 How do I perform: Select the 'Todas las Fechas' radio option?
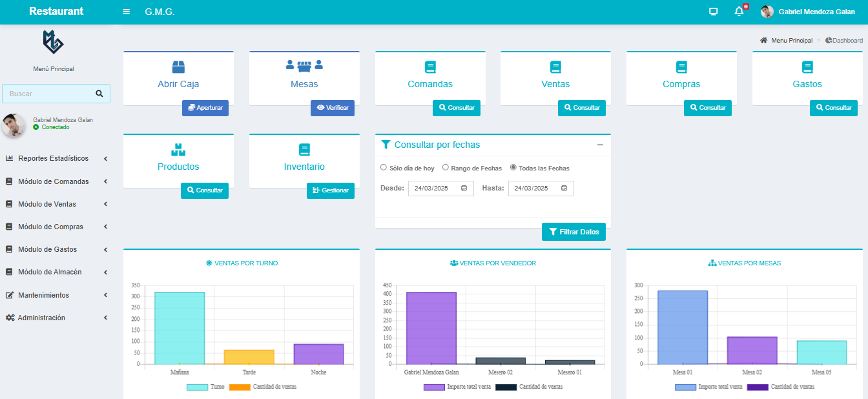[513, 167]
